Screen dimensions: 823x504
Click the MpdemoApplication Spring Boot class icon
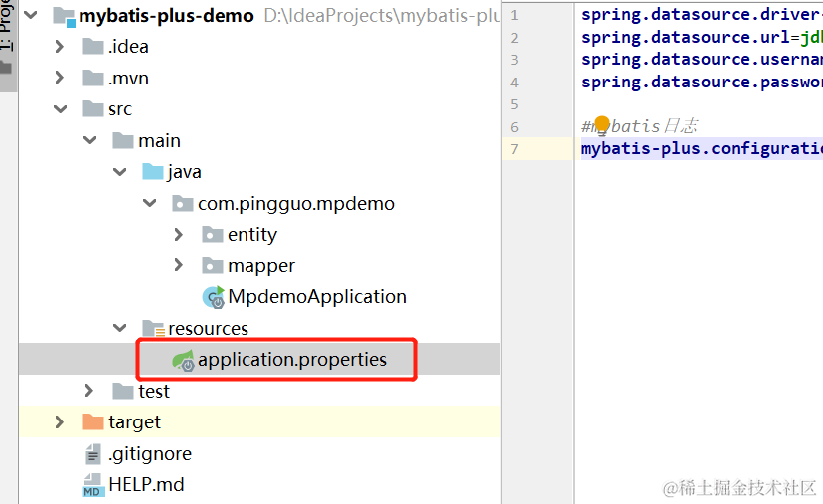tap(214, 297)
